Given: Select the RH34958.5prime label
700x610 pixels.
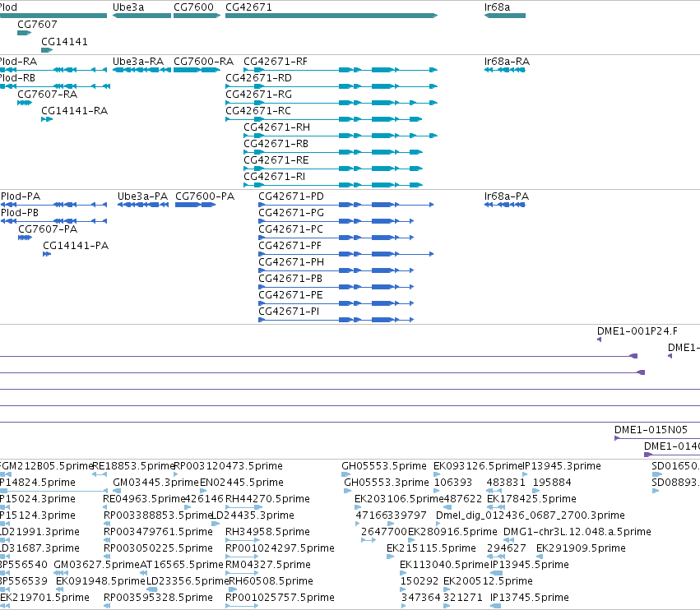Looking at the screenshot, I should click(267, 533).
